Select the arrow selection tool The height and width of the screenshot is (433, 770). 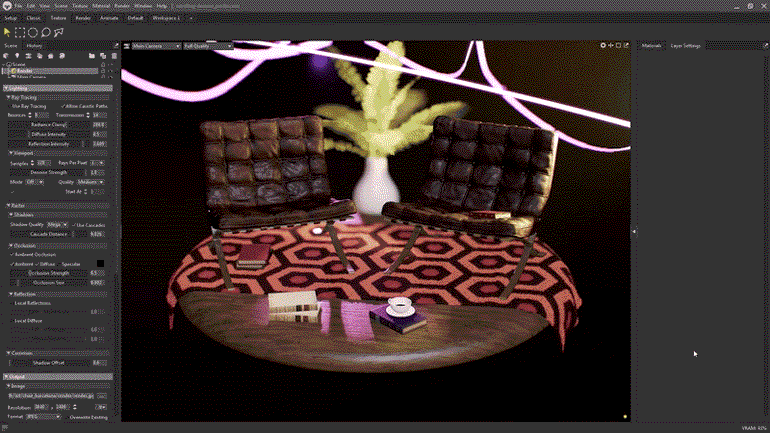point(8,32)
